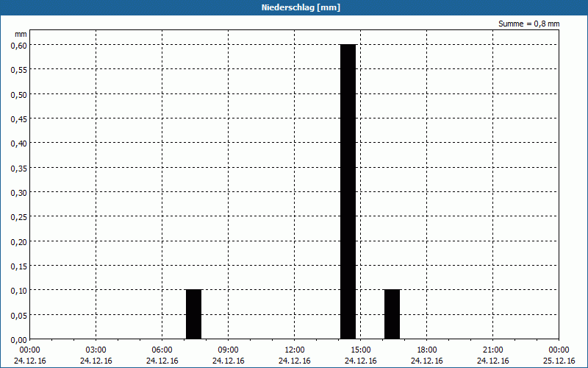Click the Niederschlag [mm] chart title

click(x=294, y=7)
